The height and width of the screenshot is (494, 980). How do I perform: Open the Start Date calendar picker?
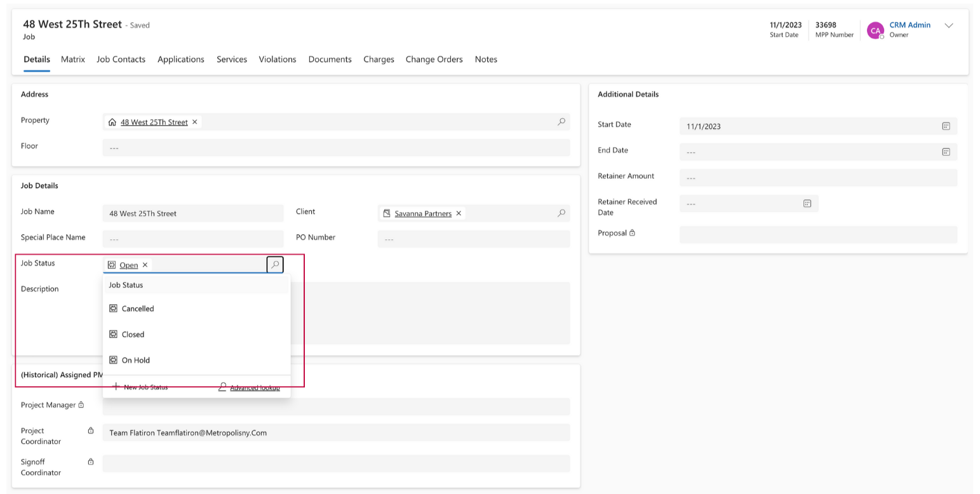tap(945, 126)
